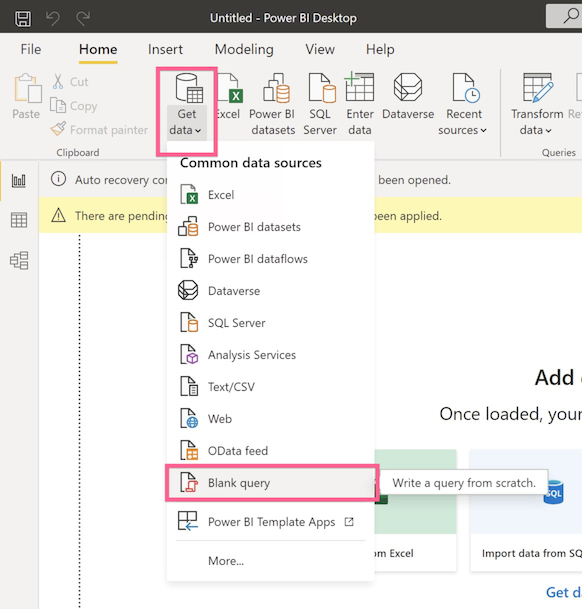
Task: Open the Help ribbon tab
Action: [x=380, y=49]
